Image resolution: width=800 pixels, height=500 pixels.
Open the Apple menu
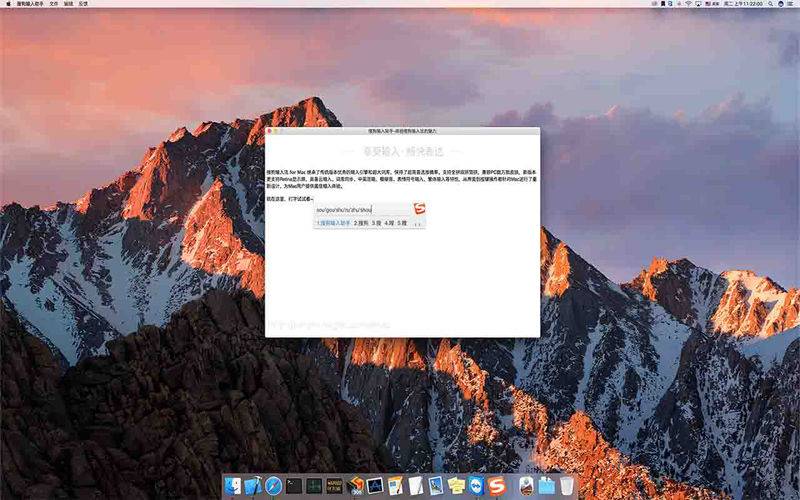pos(7,4)
